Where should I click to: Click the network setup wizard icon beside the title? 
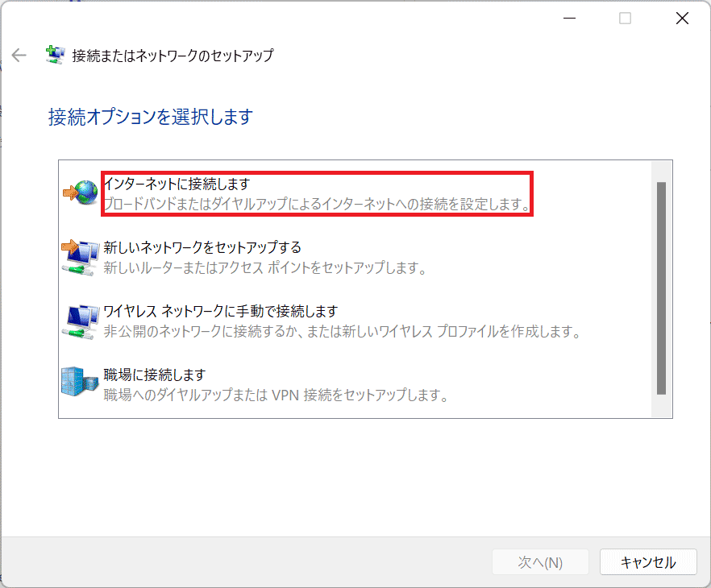point(56,56)
